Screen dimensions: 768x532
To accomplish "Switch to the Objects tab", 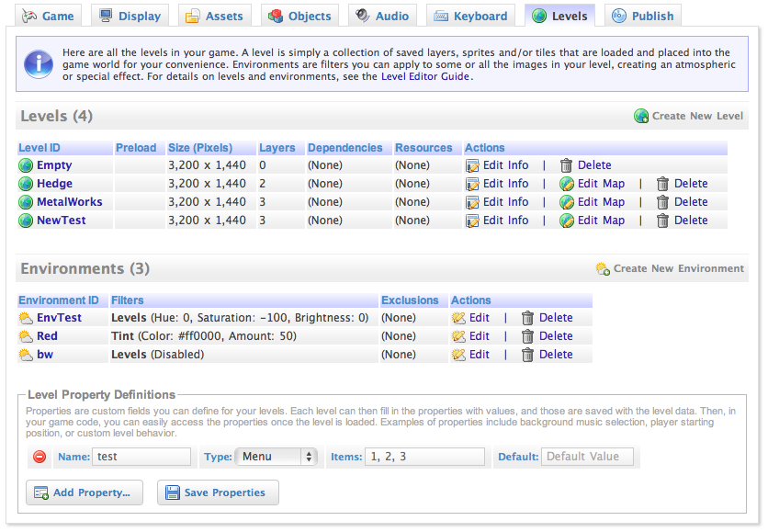I will click(x=299, y=16).
